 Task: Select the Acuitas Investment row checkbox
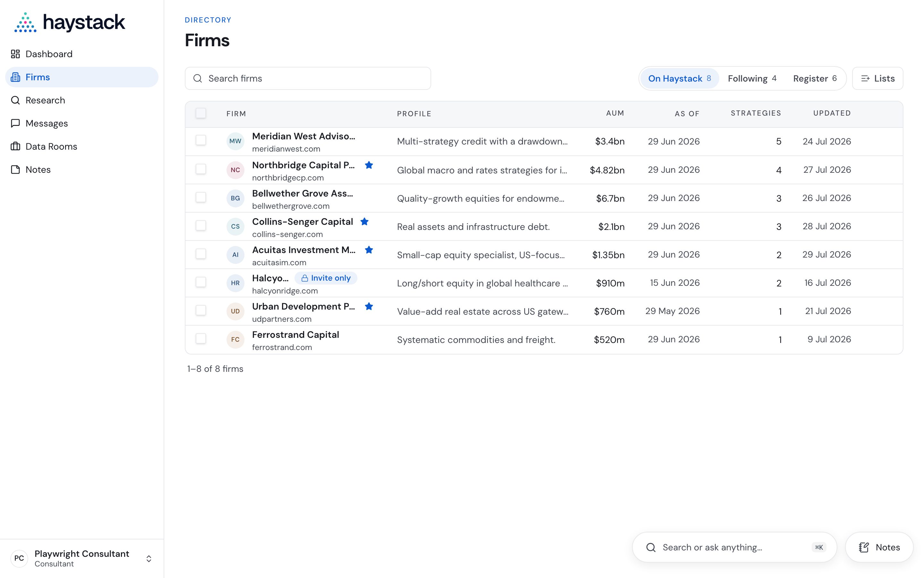click(x=201, y=254)
